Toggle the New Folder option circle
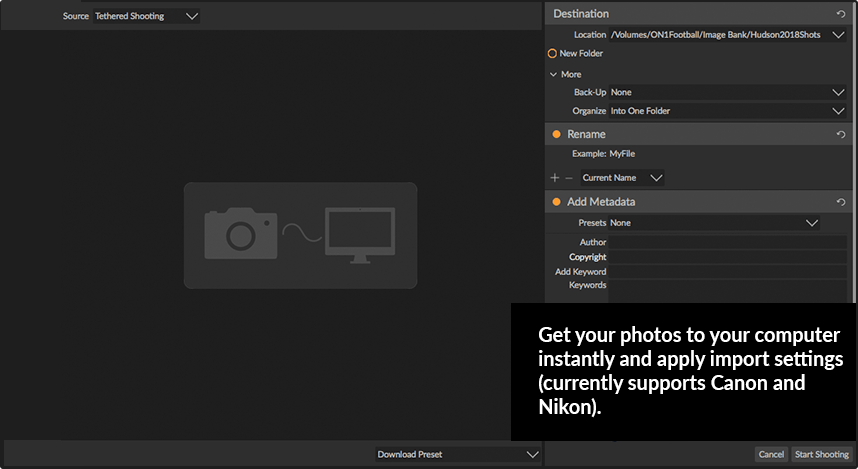This screenshot has height=469, width=858. (x=552, y=54)
